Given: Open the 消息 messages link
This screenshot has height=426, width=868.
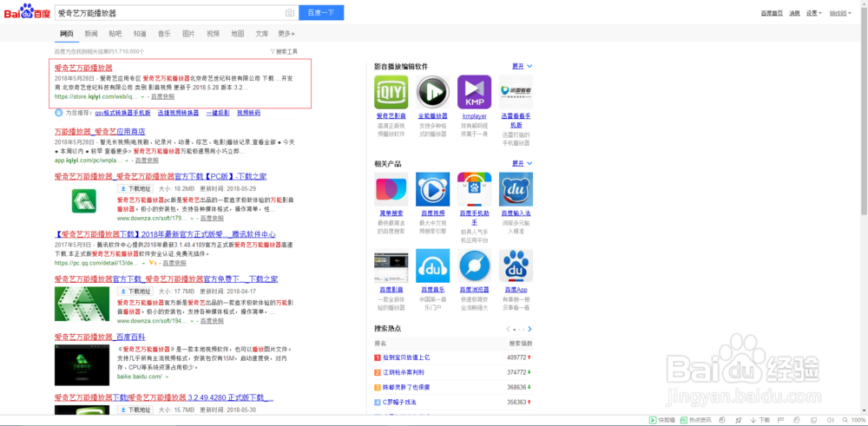Looking at the screenshot, I should [794, 13].
